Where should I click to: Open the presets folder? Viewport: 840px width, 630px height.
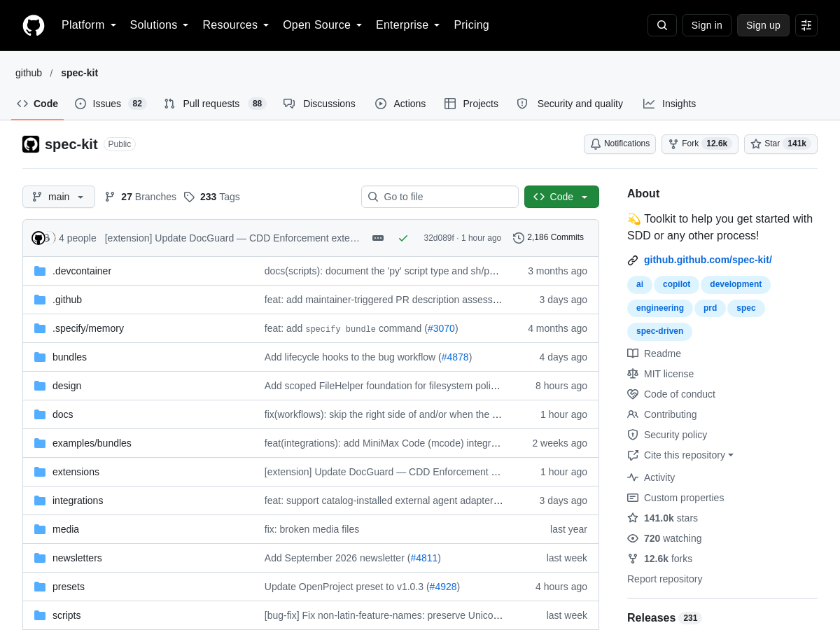tap(69, 587)
